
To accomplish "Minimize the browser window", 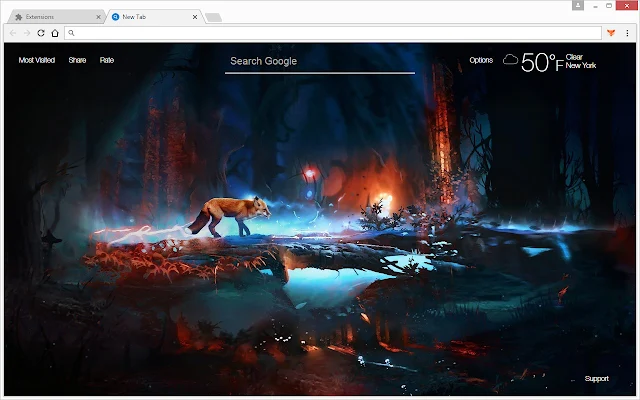I will pyautogui.click(x=596, y=6).
